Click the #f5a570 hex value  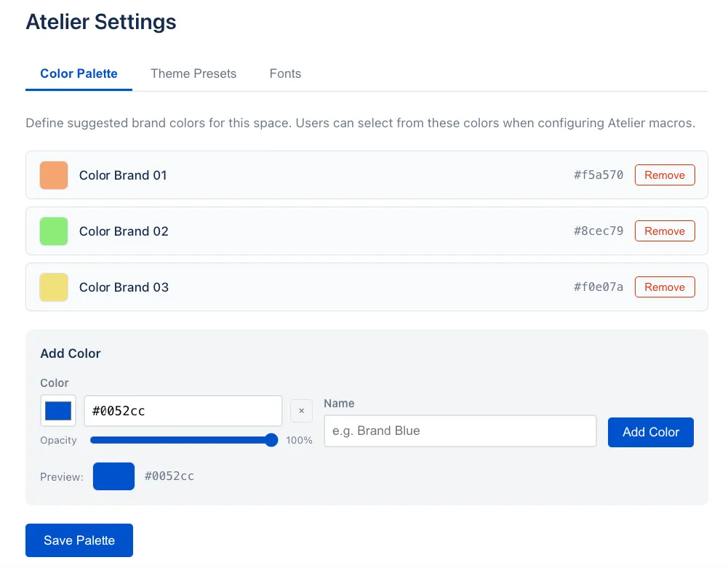pos(599,175)
